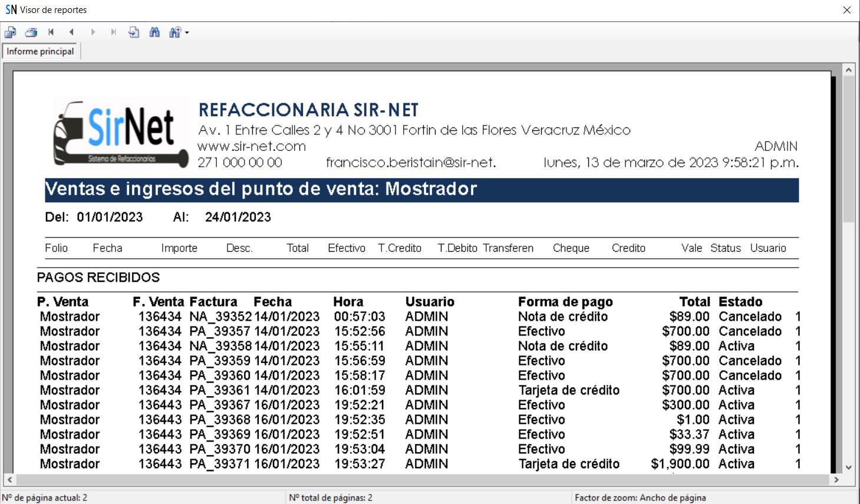
Task: Print the report using the printer icon
Action: tap(31, 32)
